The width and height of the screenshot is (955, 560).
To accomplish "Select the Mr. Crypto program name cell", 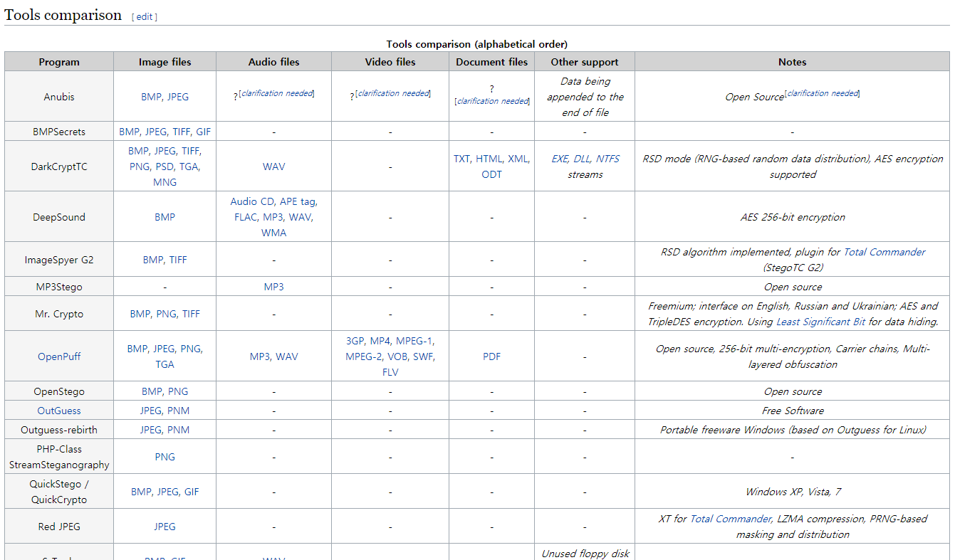I will (x=59, y=314).
